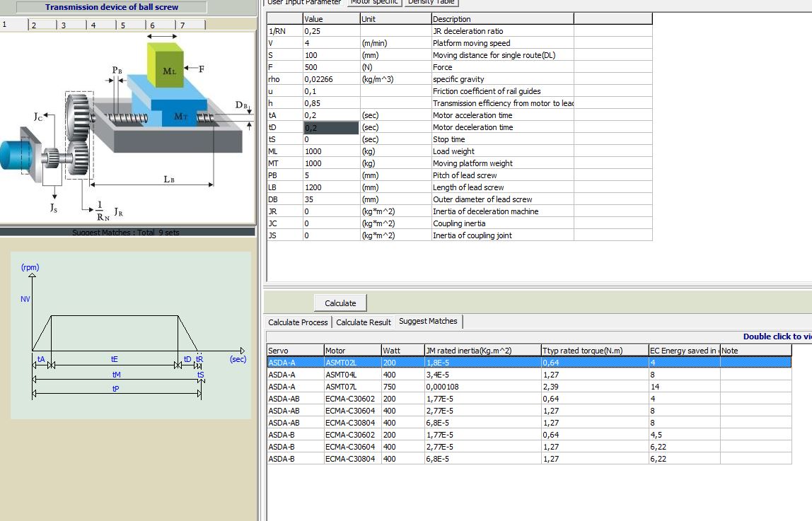The width and height of the screenshot is (812, 521).
Task: Edit the h transmission efficiency value
Action: [332, 103]
